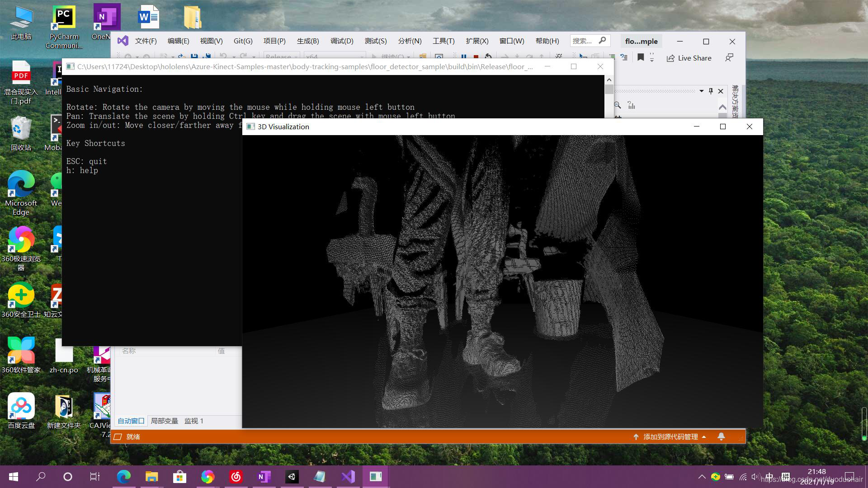Screen dimensions: 868x488
Task: Open toolbar overflow options next to bookmark
Action: 651,58
